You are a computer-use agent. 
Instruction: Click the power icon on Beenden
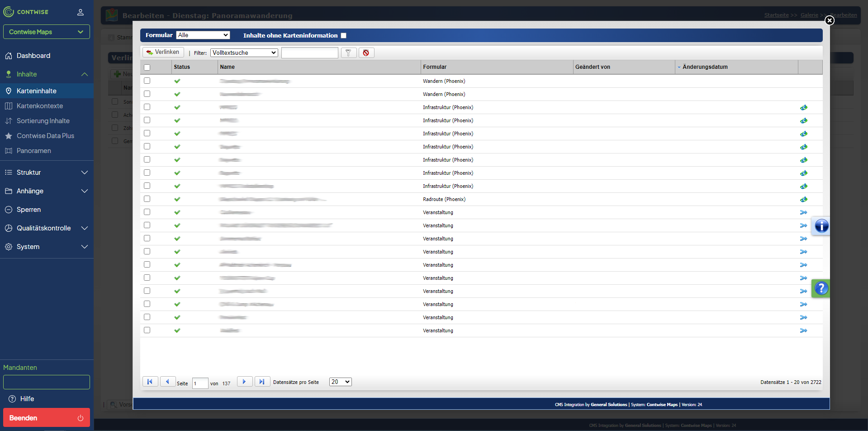point(81,418)
